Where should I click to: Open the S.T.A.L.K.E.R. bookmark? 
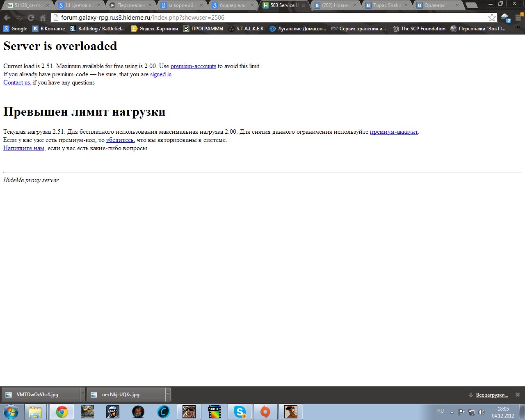tap(247, 29)
